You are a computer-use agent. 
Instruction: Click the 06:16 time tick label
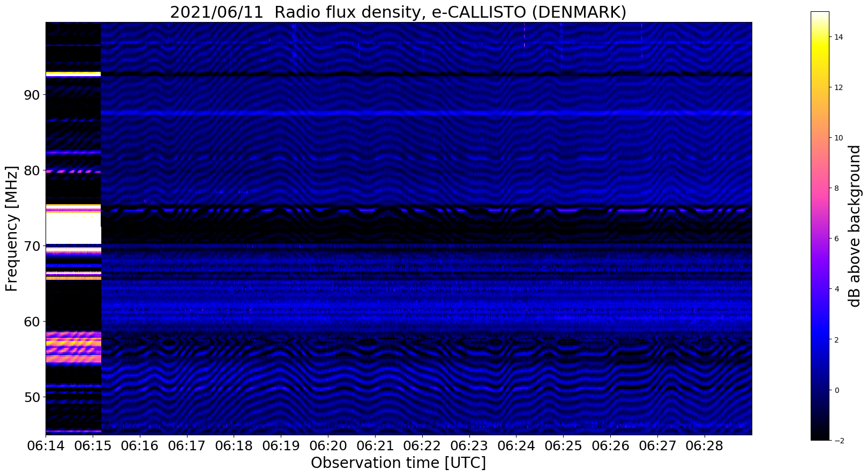[x=140, y=446]
